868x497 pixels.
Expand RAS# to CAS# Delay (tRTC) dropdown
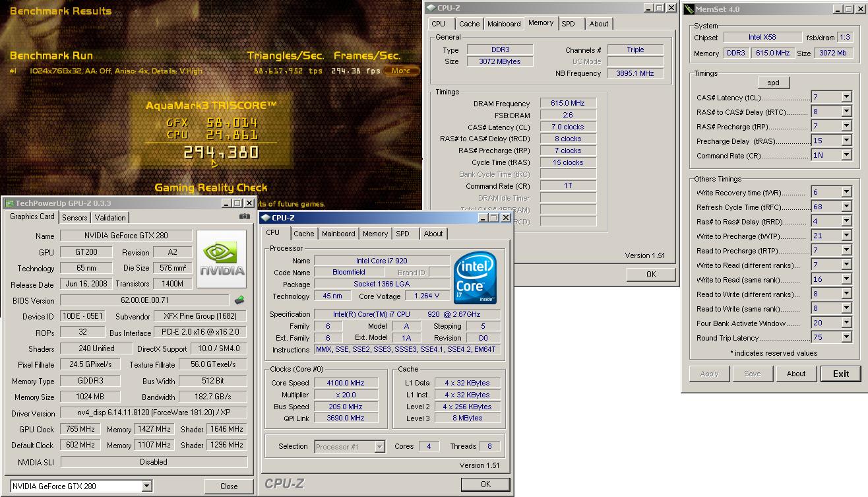[846, 112]
